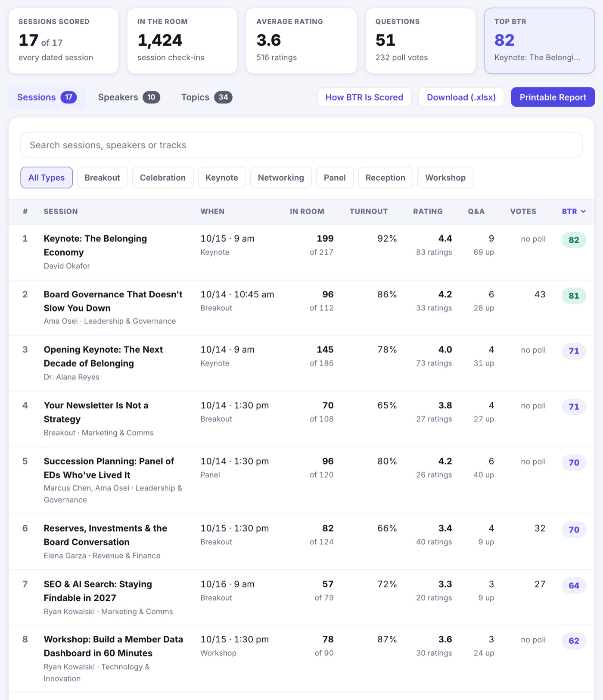Download the xlsx export
The height and width of the screenshot is (700, 603).
(461, 97)
